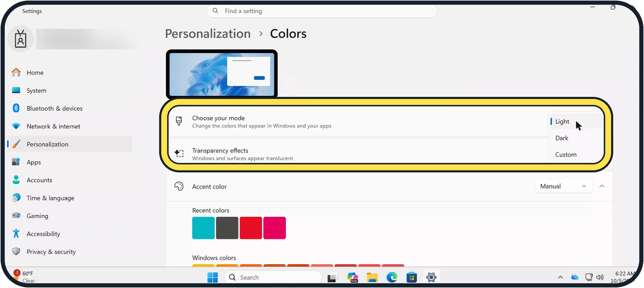Show hidden system tray icons
The width and height of the screenshot is (644, 288).
coord(560,277)
